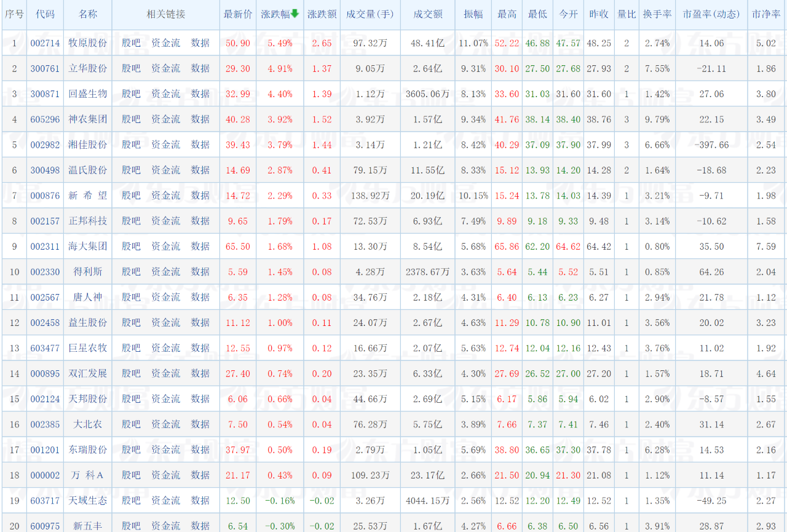Open 大北农 stock name link
787x532 pixels.
[88, 424]
